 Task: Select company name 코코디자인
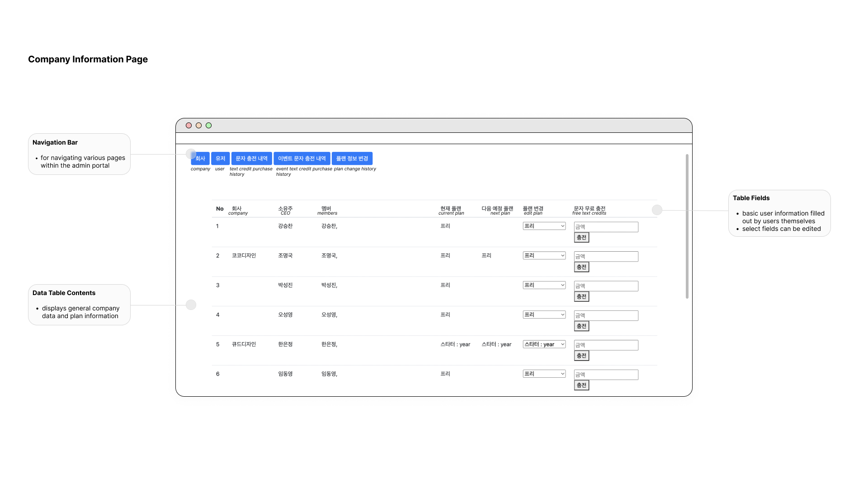[x=244, y=256]
